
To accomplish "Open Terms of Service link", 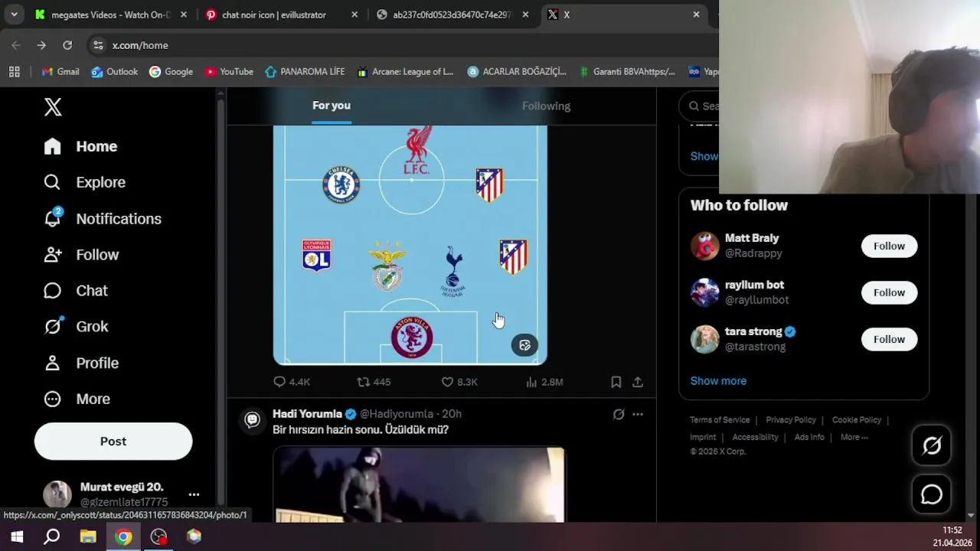I will pyautogui.click(x=720, y=420).
